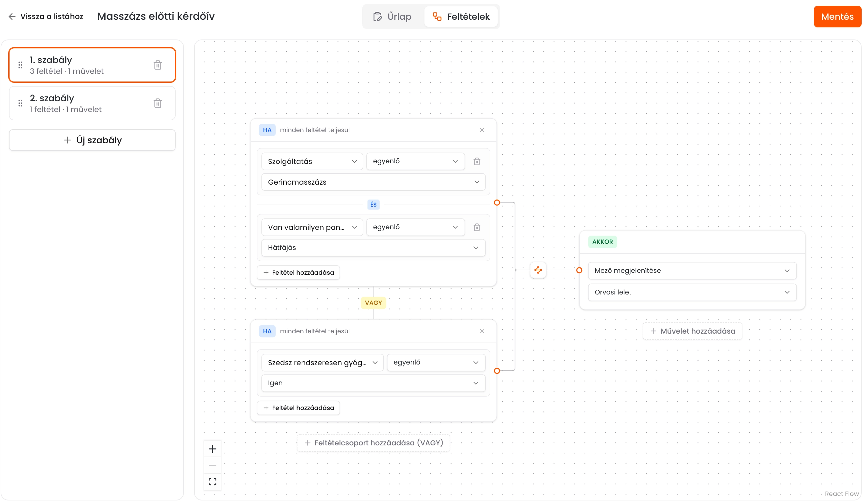Click the second group's orange output handle
Screen dimensions: 868x503
coord(497,371)
